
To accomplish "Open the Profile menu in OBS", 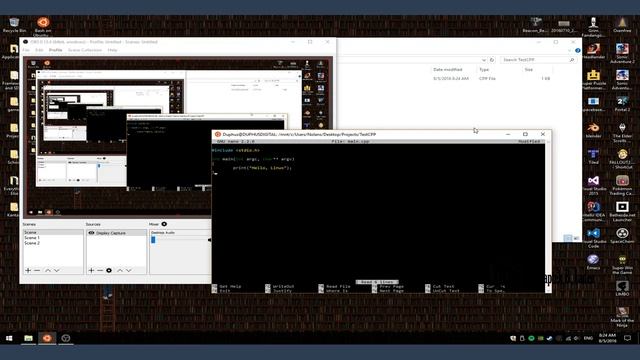I will (56, 50).
